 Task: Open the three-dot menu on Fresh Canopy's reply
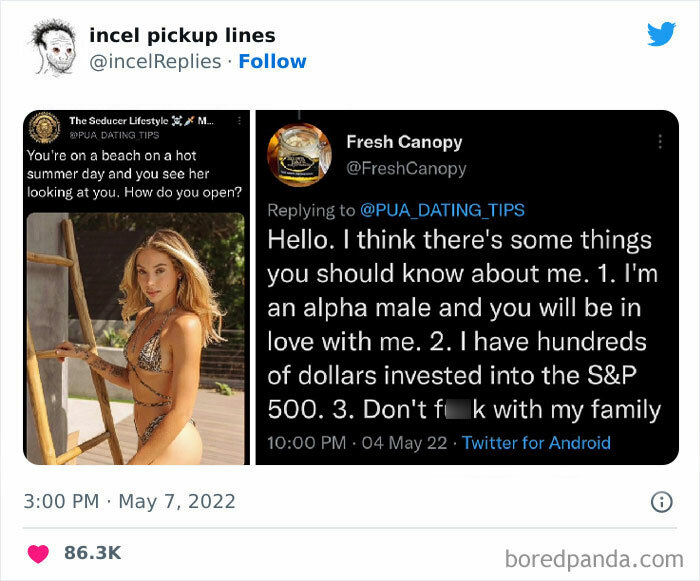(x=659, y=142)
